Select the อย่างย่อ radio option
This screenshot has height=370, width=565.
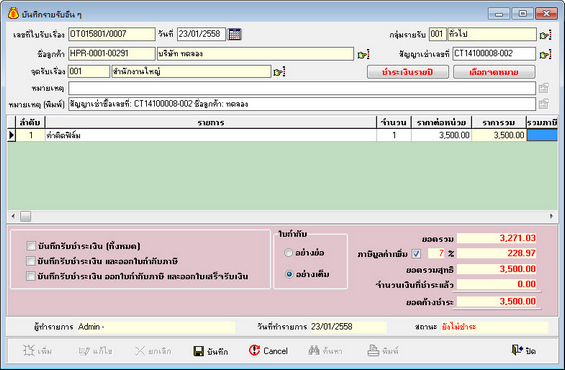pyautogui.click(x=289, y=253)
